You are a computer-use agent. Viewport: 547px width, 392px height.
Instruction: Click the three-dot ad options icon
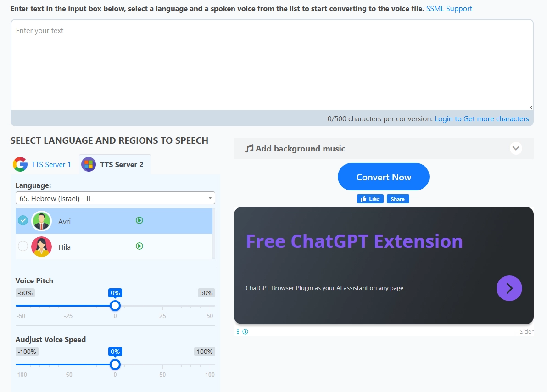(x=238, y=331)
